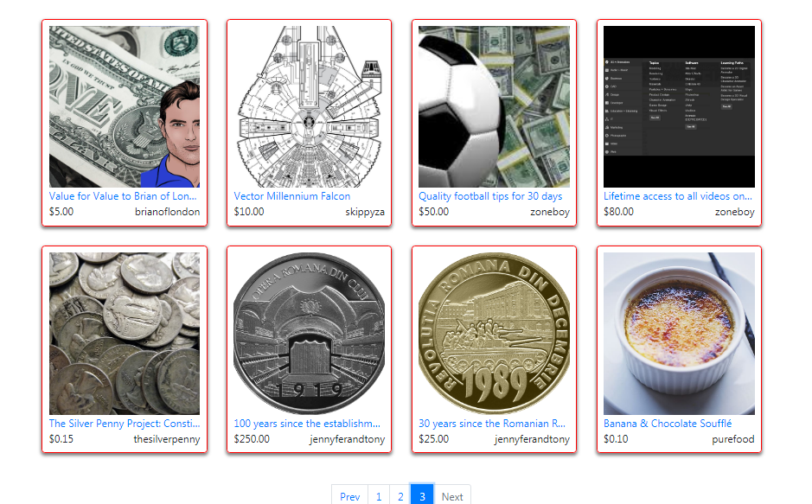Viewport: 812px width, 504px height.
Task: Open 'The Silver Penny Project: Consti...' link
Action: point(125,424)
